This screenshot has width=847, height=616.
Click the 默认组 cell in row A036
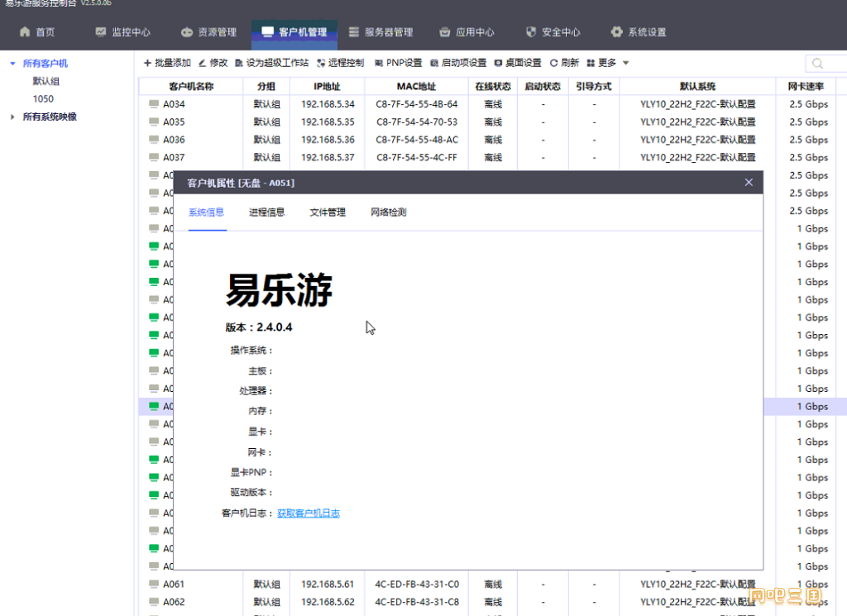[266, 139]
